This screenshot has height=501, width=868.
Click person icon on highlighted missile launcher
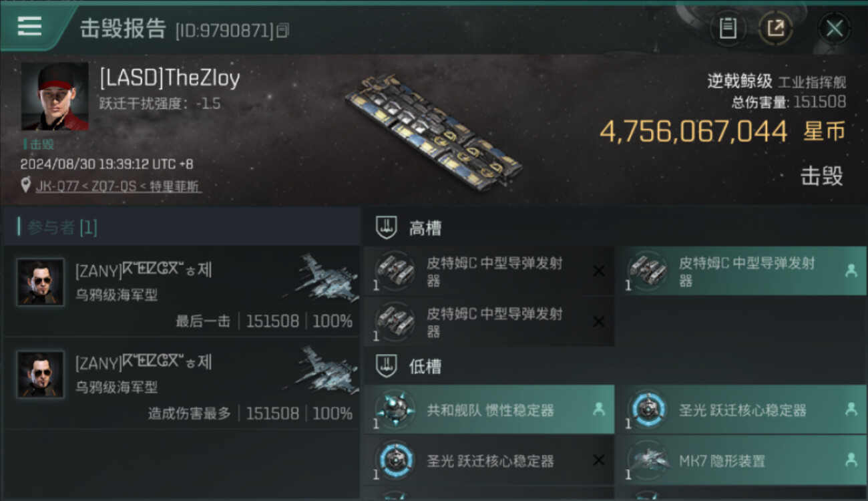[851, 271]
